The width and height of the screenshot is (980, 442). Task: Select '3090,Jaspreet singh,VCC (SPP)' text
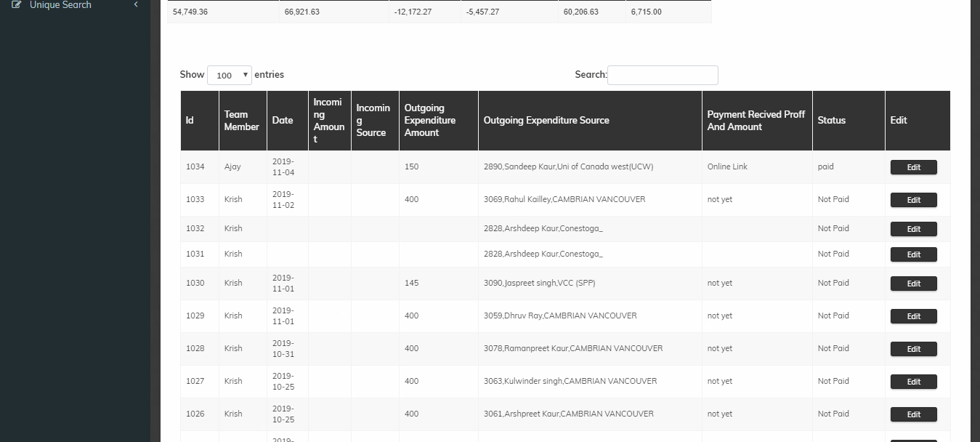pyautogui.click(x=539, y=283)
